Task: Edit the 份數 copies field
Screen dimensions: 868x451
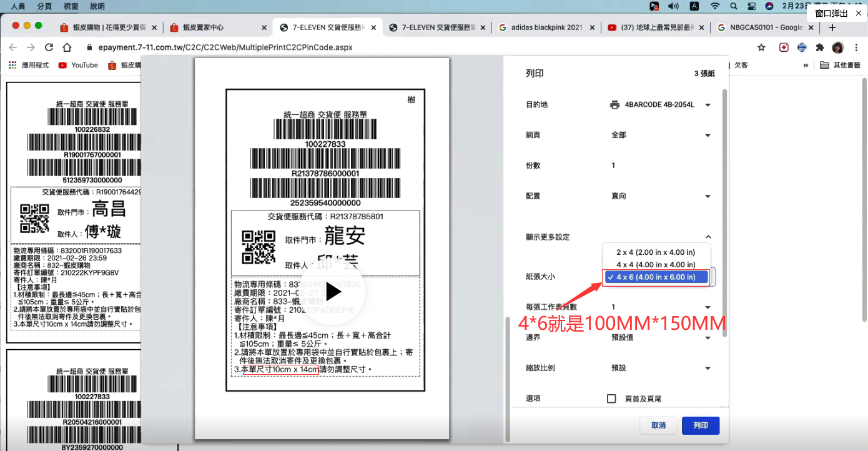Action: 660,166
